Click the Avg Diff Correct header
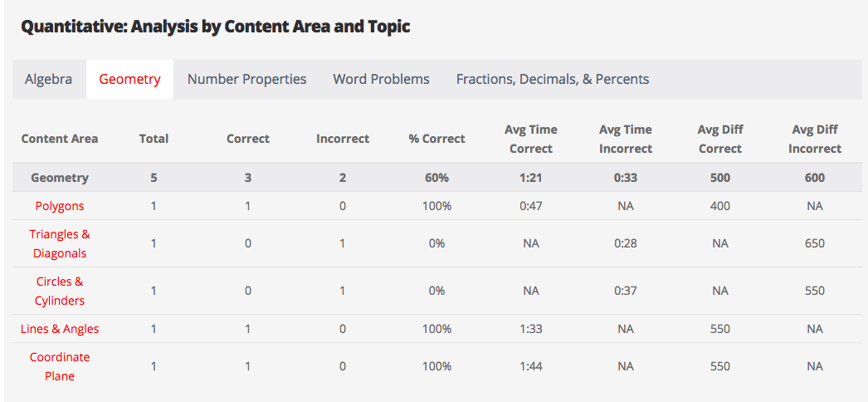The image size is (868, 402). point(720,139)
